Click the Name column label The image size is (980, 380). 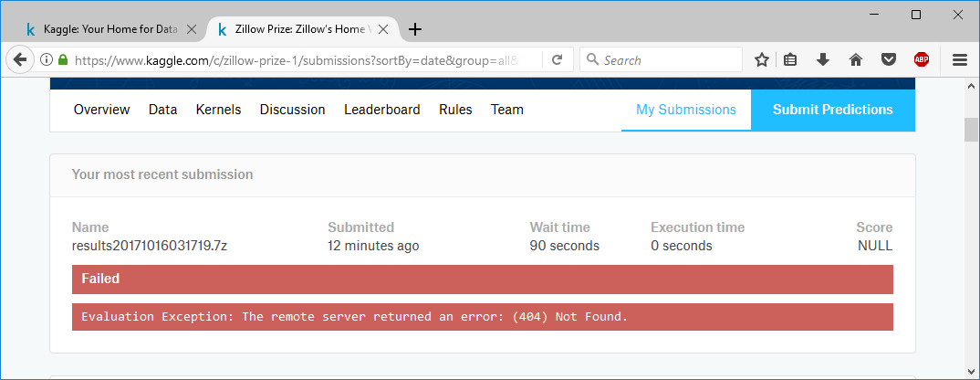tap(90, 227)
